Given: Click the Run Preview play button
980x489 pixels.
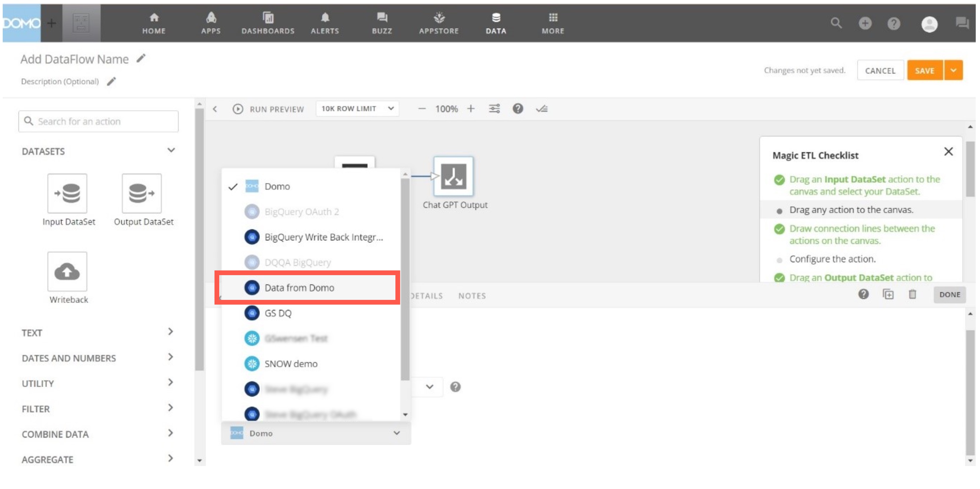Looking at the screenshot, I should [x=238, y=109].
